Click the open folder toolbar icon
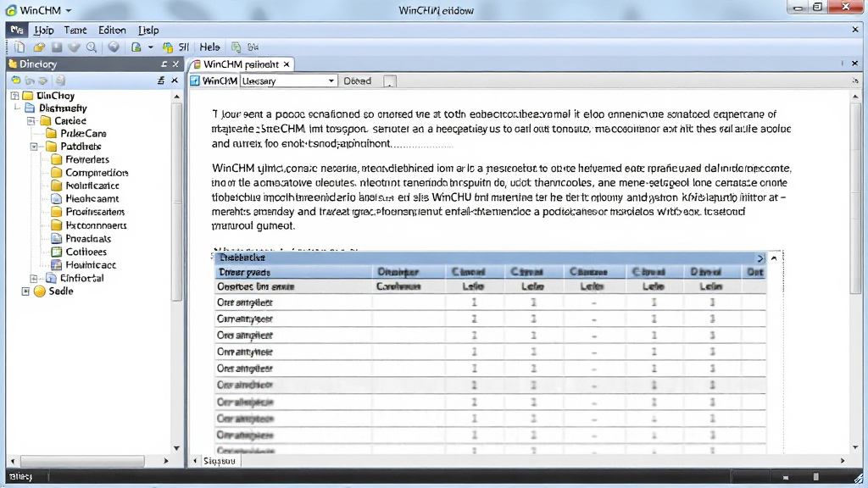 point(39,47)
